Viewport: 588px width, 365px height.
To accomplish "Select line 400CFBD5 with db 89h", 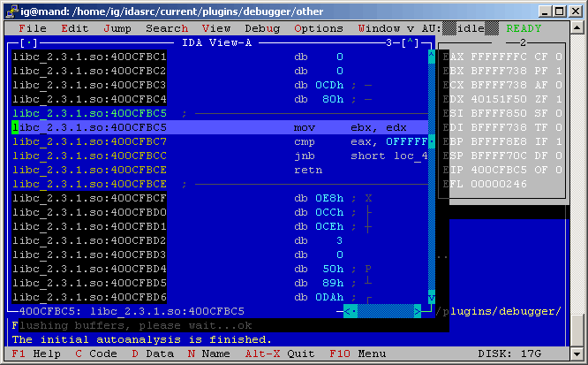I will [x=220, y=283].
